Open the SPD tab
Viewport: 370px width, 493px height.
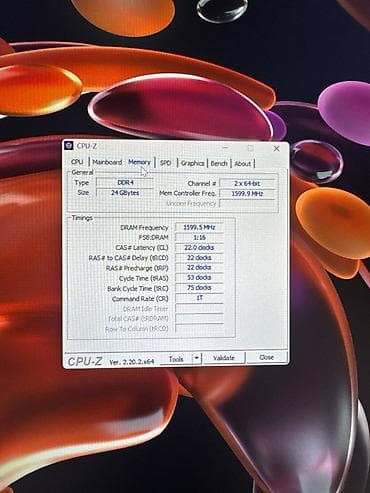coord(165,163)
